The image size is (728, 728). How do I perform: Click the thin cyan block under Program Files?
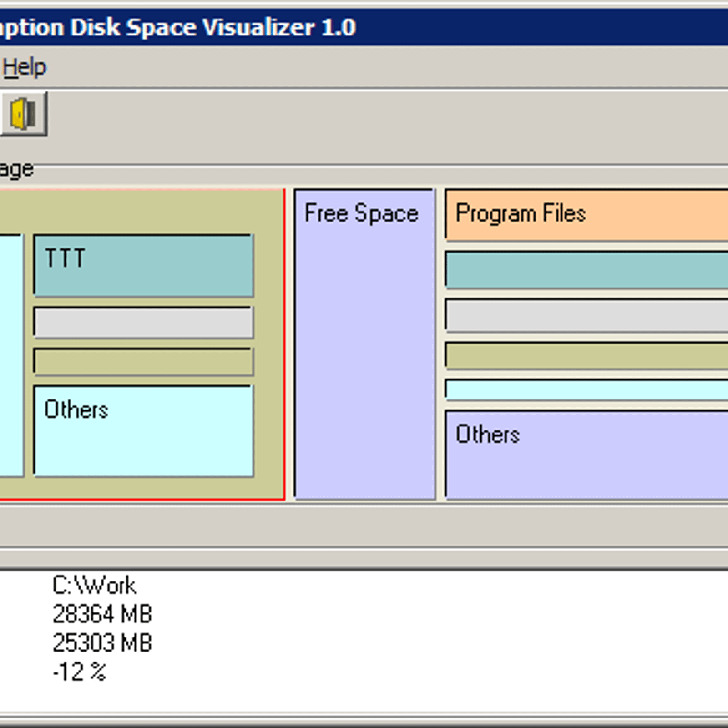[x=587, y=389]
